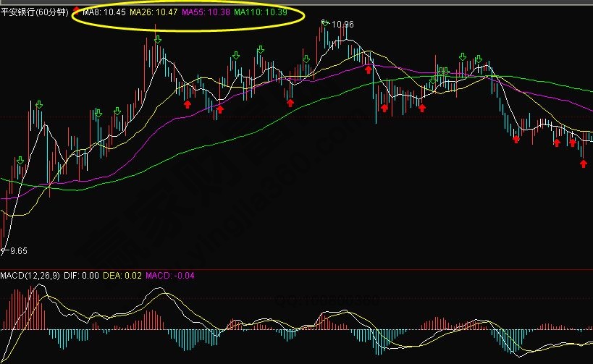The width and height of the screenshot is (593, 364).
Task: Open the 平安银行(60分钟) chart title
Action: tap(34, 13)
